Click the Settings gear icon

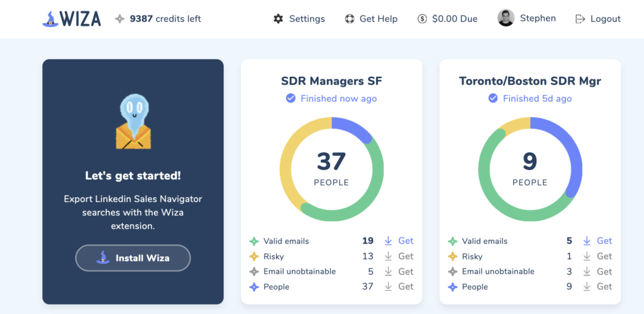pyautogui.click(x=278, y=19)
